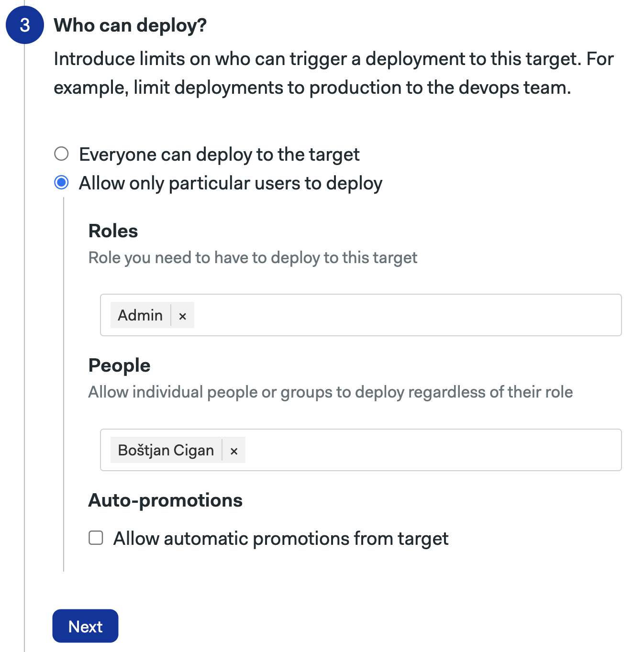Enable "Allow automatic promotions from target"

click(x=96, y=538)
